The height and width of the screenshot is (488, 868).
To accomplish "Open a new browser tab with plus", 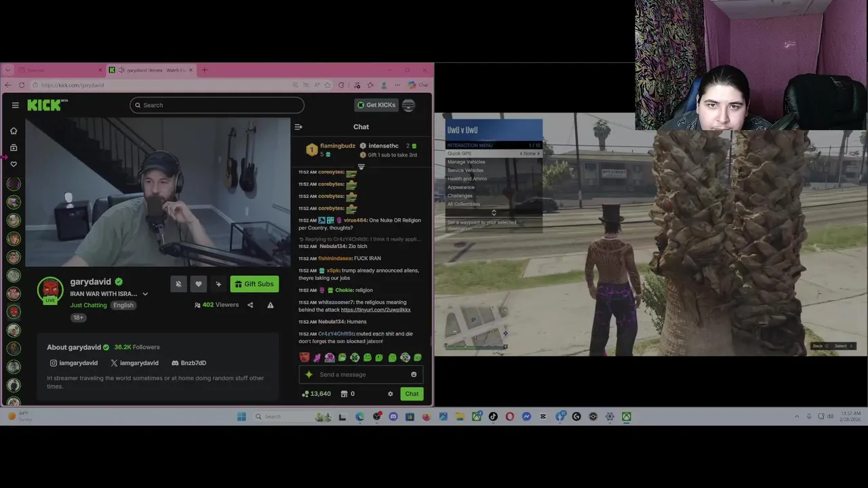I will tap(205, 70).
